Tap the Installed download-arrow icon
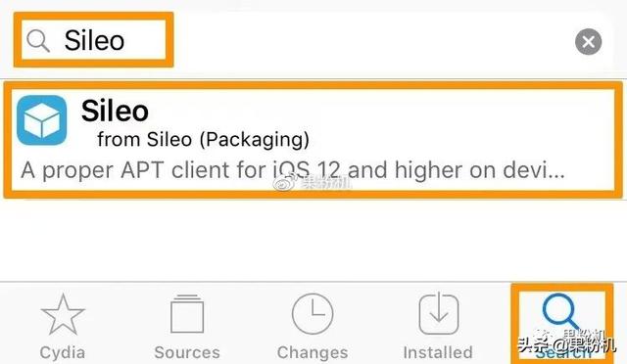Image resolution: width=627 pixels, height=364 pixels. tap(439, 314)
